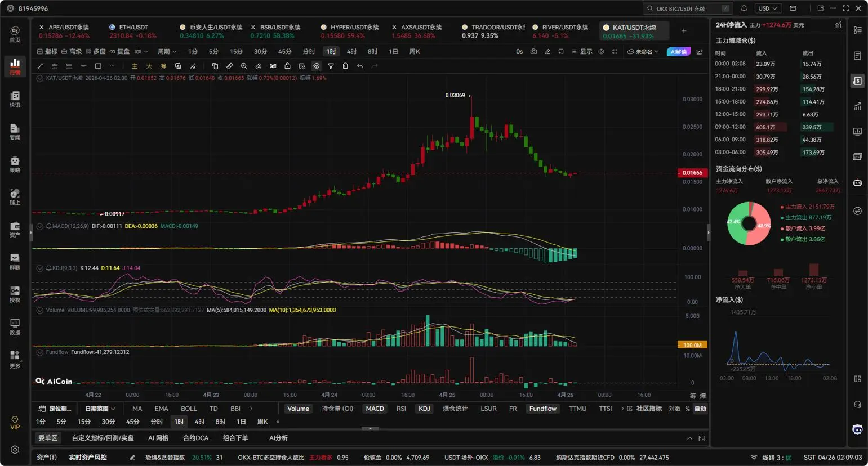Click the 0.01665 current price label
The height and width of the screenshot is (466, 868).
pos(691,173)
